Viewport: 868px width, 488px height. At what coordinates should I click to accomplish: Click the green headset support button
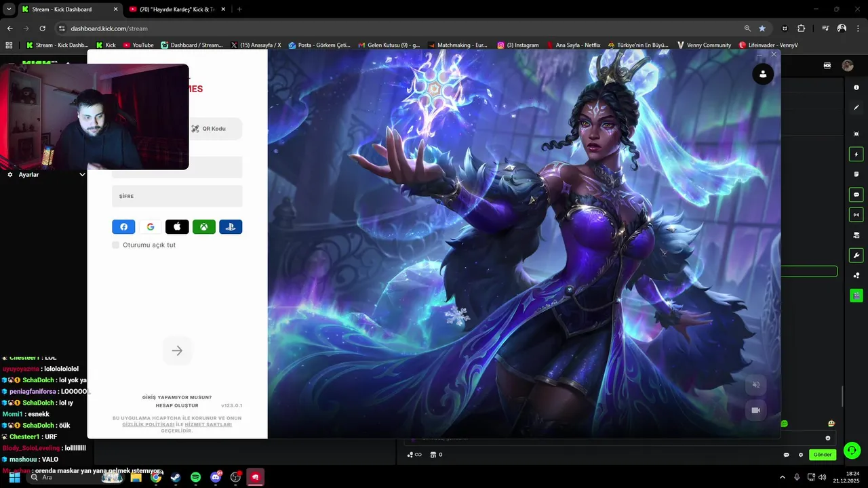tap(852, 450)
